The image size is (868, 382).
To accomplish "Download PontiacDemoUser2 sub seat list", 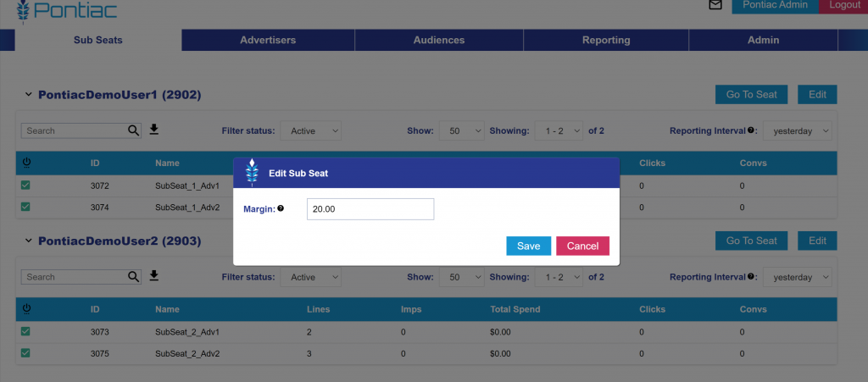I will pos(154,275).
